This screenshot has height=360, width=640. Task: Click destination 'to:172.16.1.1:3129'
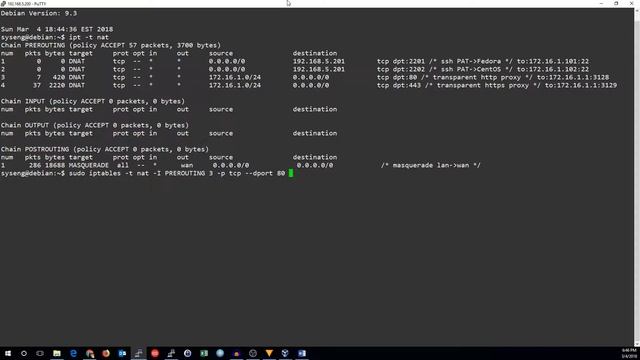(581, 85)
